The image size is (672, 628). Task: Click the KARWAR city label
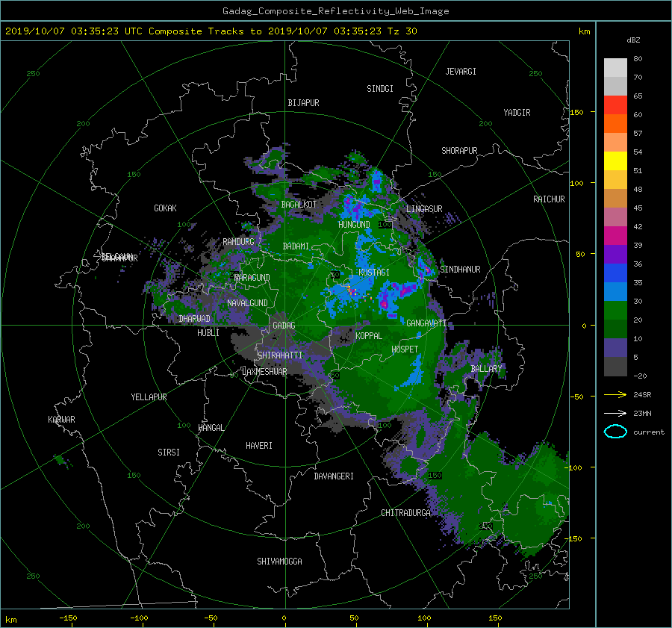61,420
